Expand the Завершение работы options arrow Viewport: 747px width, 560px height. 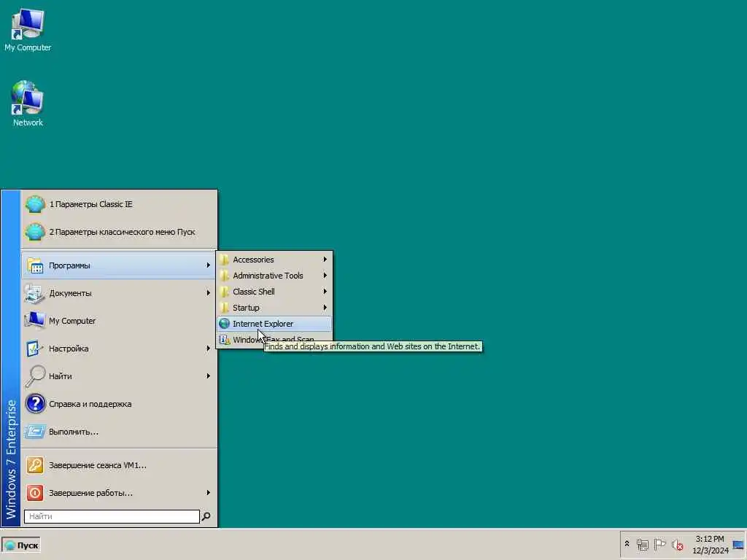pyautogui.click(x=208, y=493)
